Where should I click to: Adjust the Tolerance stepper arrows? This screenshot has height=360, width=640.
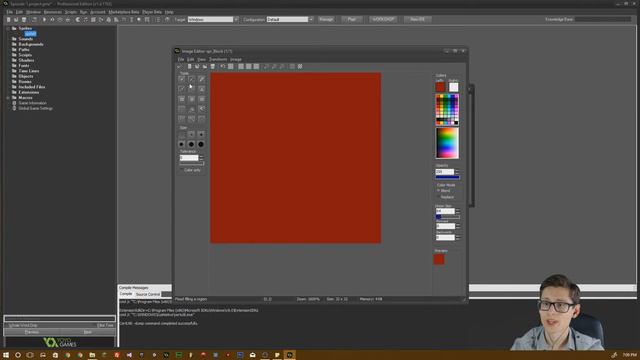pyautogui.click(x=201, y=158)
